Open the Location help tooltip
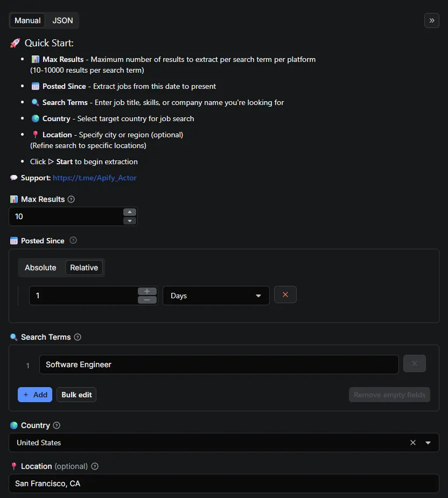 pyautogui.click(x=94, y=466)
